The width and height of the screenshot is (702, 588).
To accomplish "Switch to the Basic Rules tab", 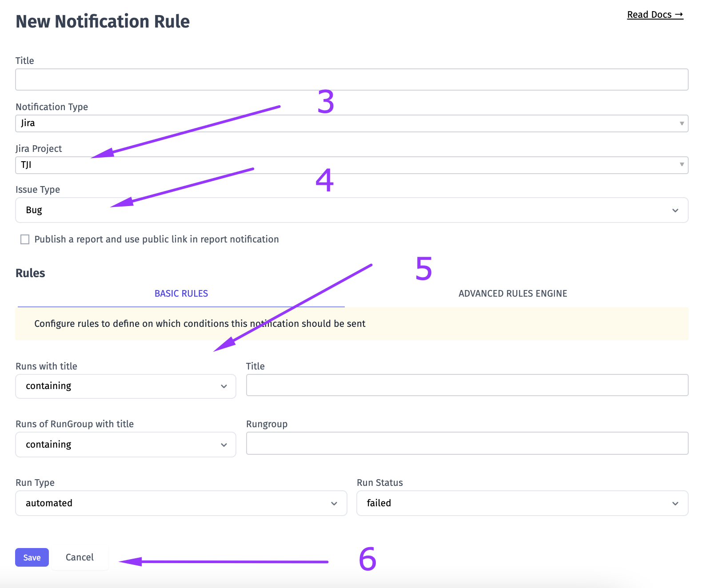I will point(181,294).
